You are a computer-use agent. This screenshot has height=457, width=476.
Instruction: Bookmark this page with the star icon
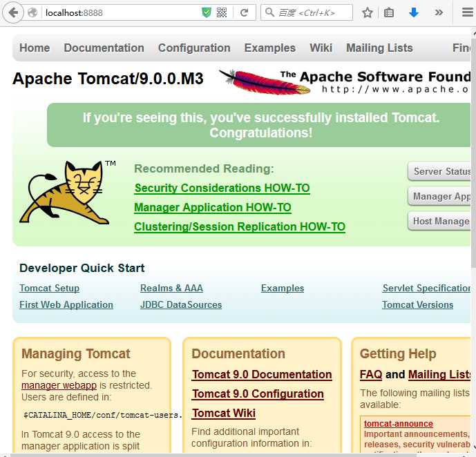pyautogui.click(x=368, y=12)
